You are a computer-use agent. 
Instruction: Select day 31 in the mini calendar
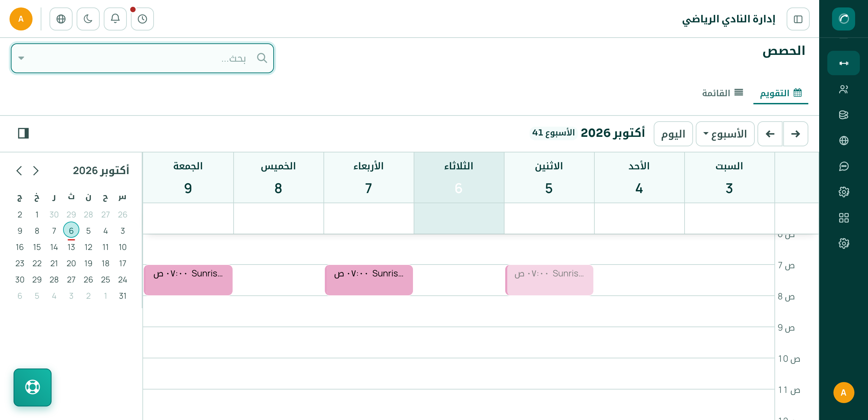122,296
